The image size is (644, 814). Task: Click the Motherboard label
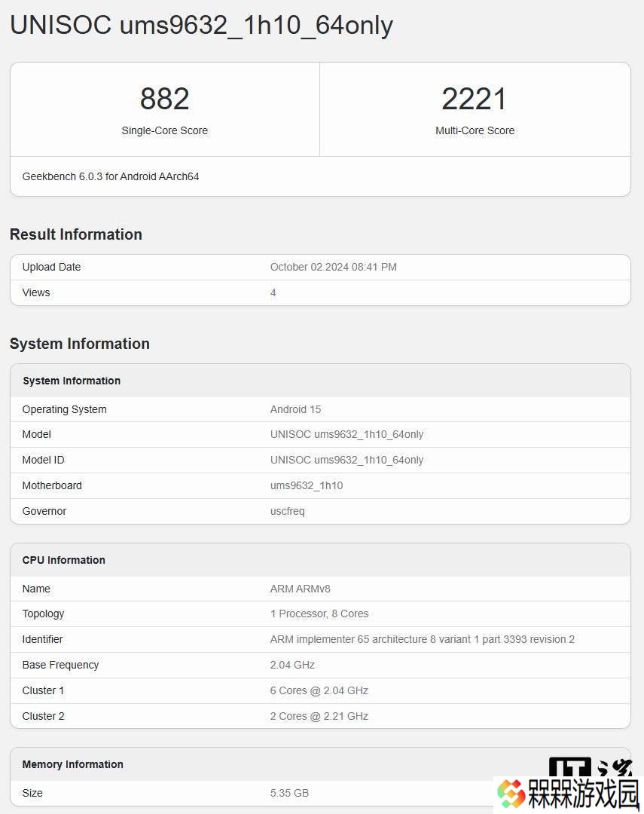tap(52, 485)
